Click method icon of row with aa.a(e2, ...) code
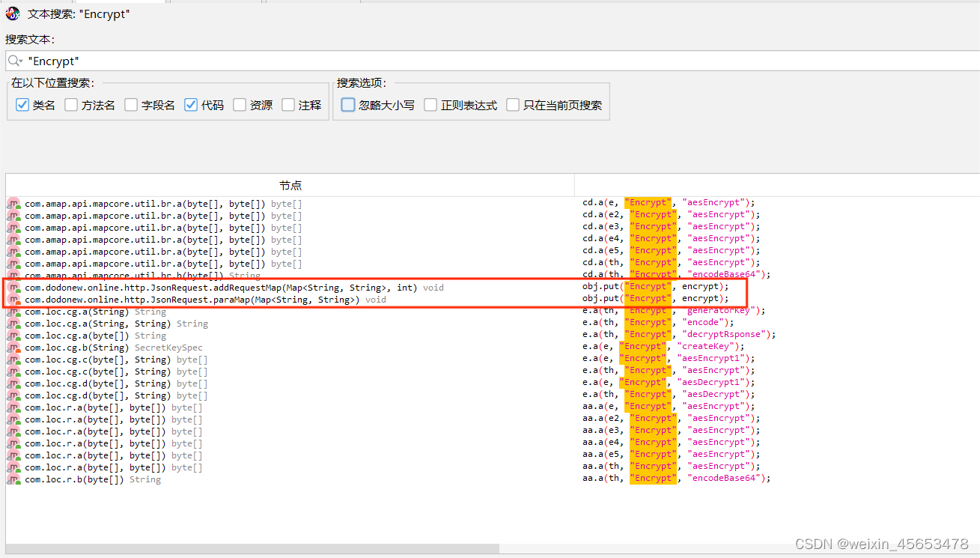980x558 pixels. (14, 419)
